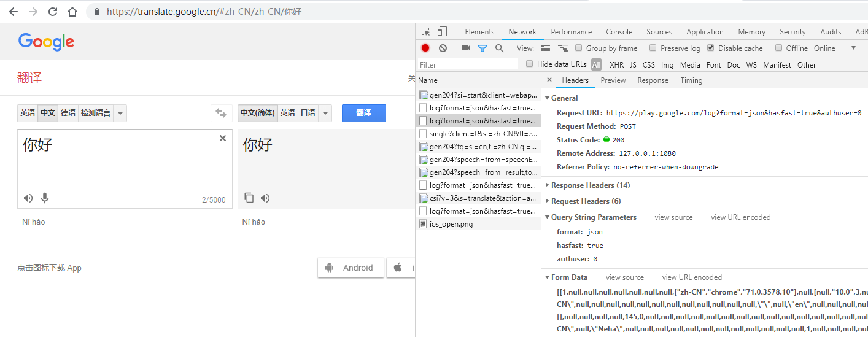Viewport: 868px width, 337px height.
Task: Clear source text with the X icon
Action: point(223,139)
